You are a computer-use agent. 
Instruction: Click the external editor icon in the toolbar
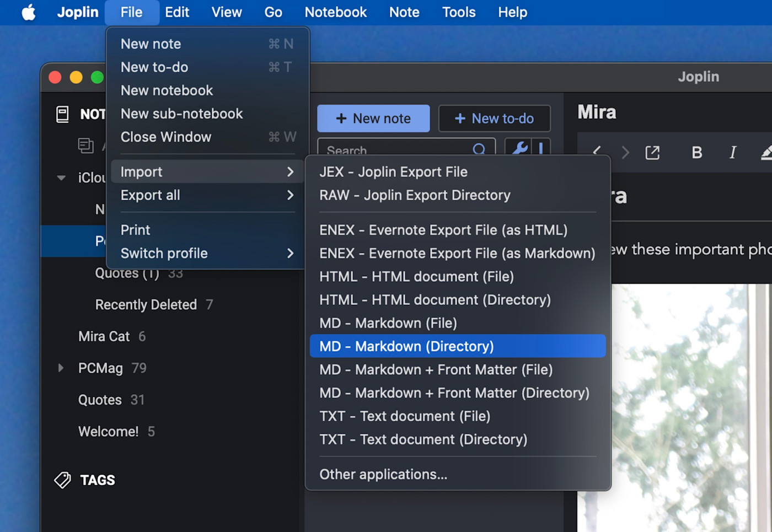coord(652,152)
